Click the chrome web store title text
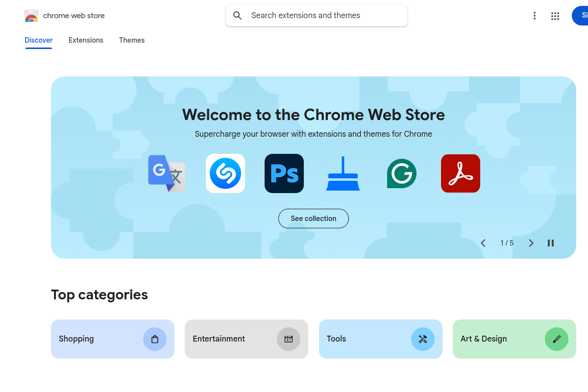 coord(74,16)
